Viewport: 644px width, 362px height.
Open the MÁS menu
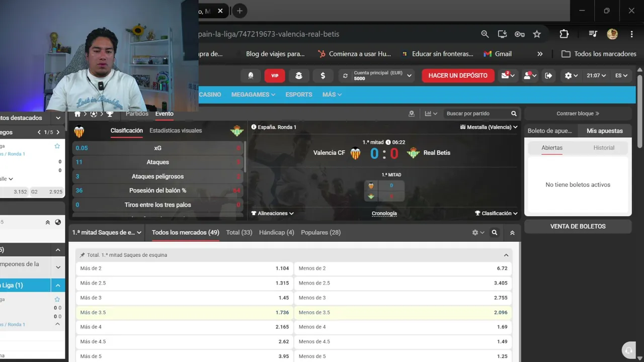tap(332, 95)
